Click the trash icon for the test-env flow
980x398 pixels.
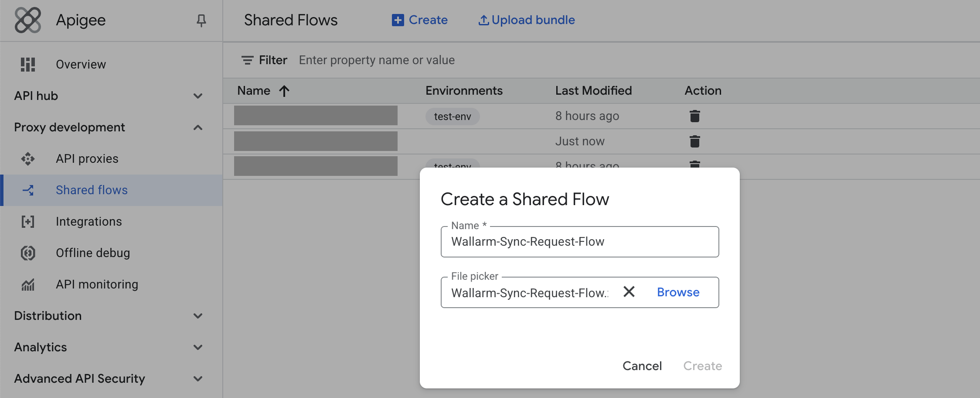(694, 116)
